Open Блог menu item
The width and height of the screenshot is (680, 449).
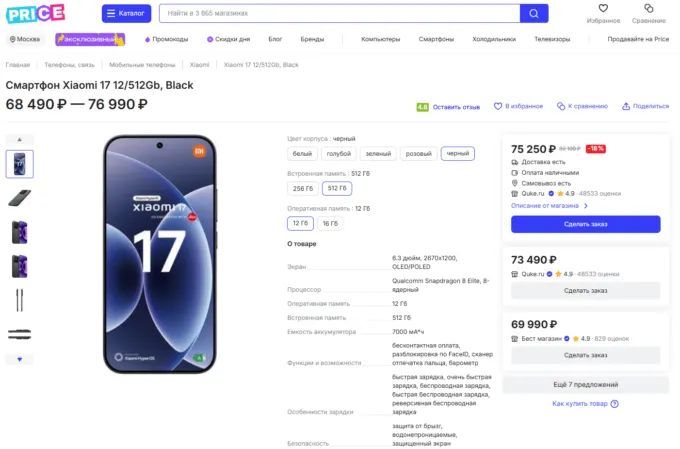pos(275,39)
